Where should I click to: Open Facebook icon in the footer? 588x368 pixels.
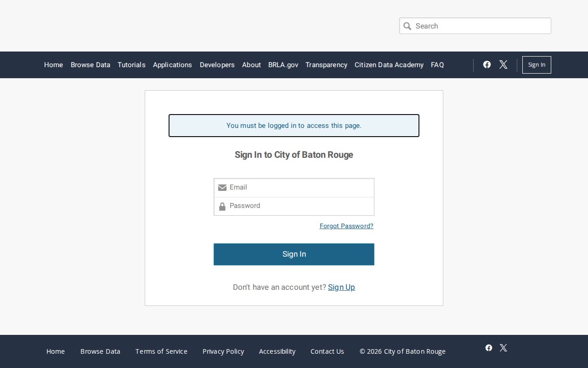click(489, 348)
